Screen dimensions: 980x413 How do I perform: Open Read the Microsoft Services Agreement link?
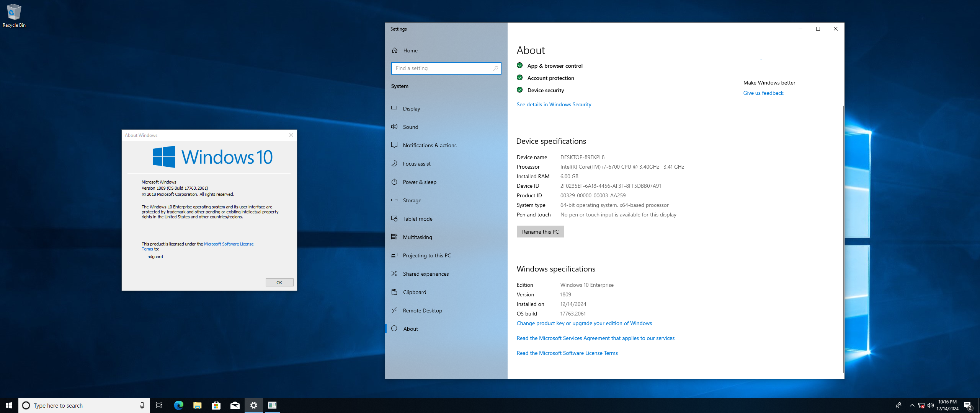tap(595, 338)
